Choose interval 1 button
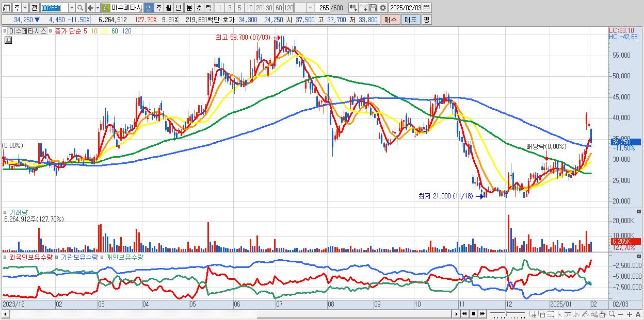644x320 pixels. pos(220,8)
